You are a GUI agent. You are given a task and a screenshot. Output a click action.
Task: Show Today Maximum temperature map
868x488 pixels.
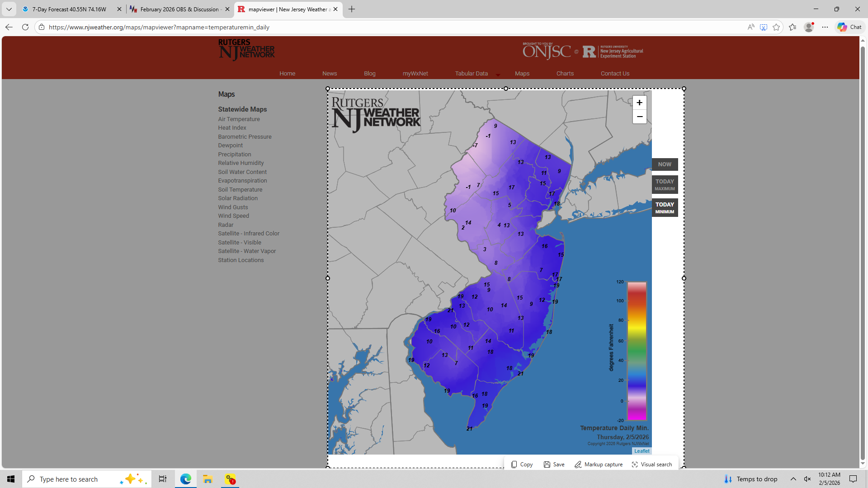pos(665,184)
